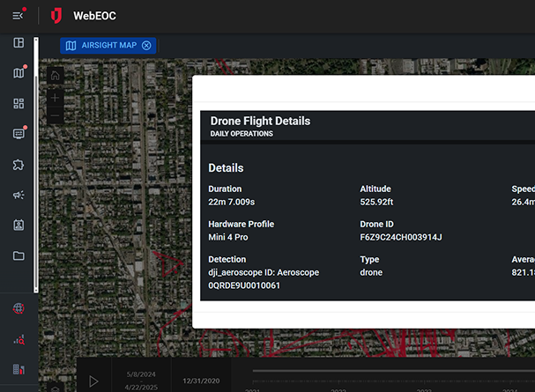Click the WebEOC logo
The image size is (535, 392).
click(x=57, y=16)
